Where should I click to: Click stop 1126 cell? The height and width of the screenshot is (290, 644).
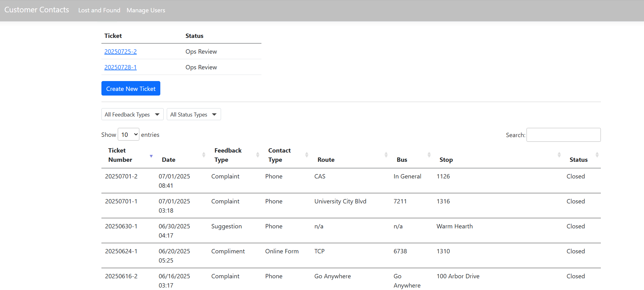[x=443, y=176]
